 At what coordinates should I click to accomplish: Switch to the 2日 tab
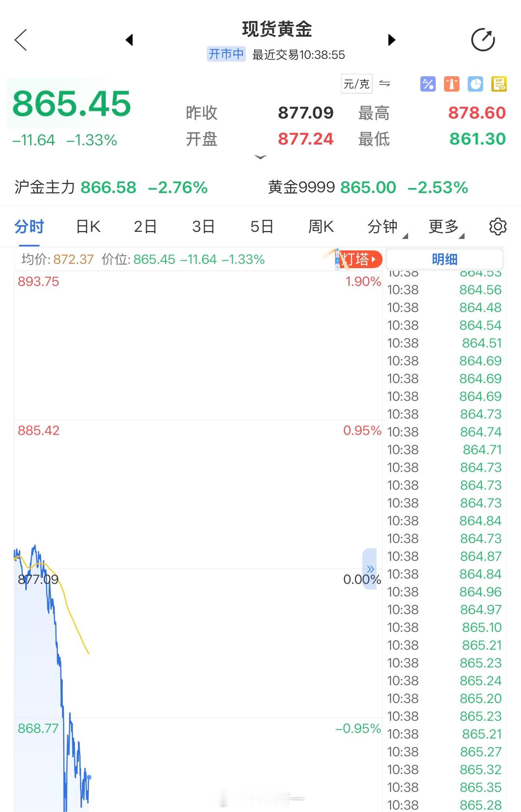(x=145, y=227)
